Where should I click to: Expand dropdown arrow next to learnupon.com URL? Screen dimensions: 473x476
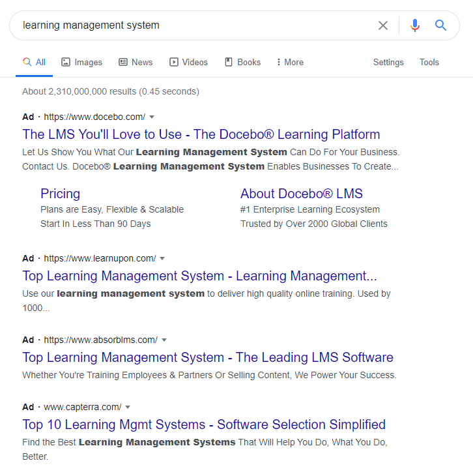(162, 258)
